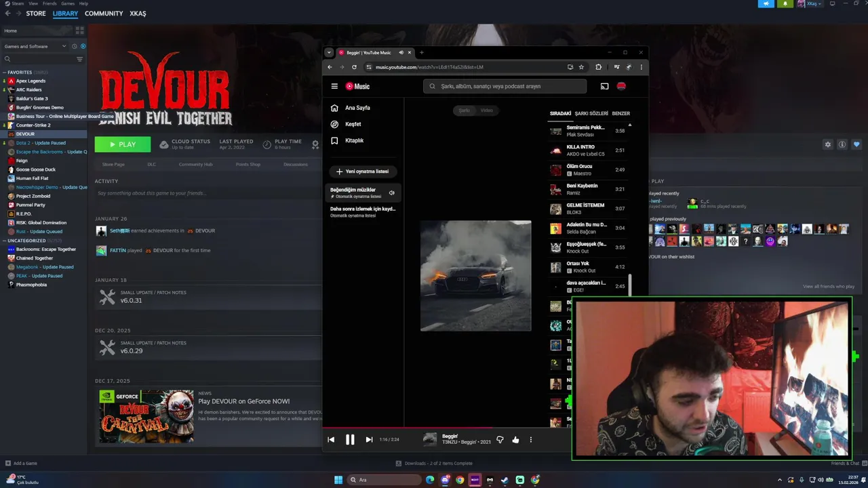The width and height of the screenshot is (868, 488).
Task: Open Daha sonra izlemek için playlist
Action: [x=363, y=211]
